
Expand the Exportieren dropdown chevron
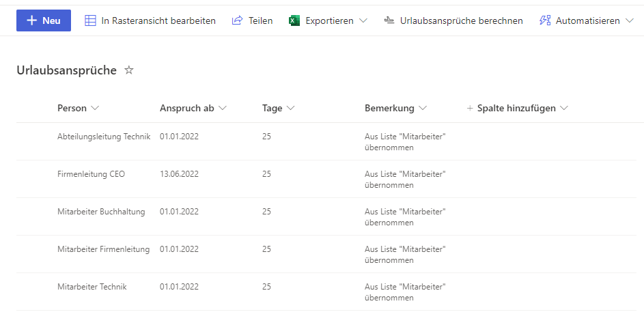pos(363,20)
